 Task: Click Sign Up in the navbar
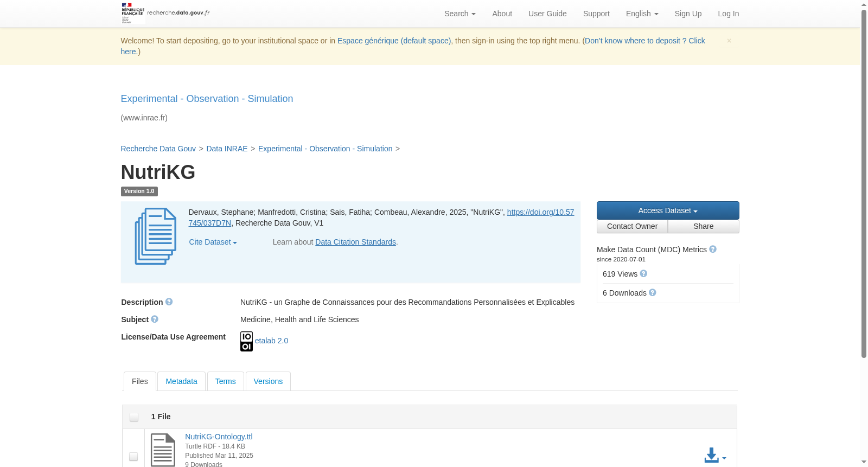tap(688, 14)
